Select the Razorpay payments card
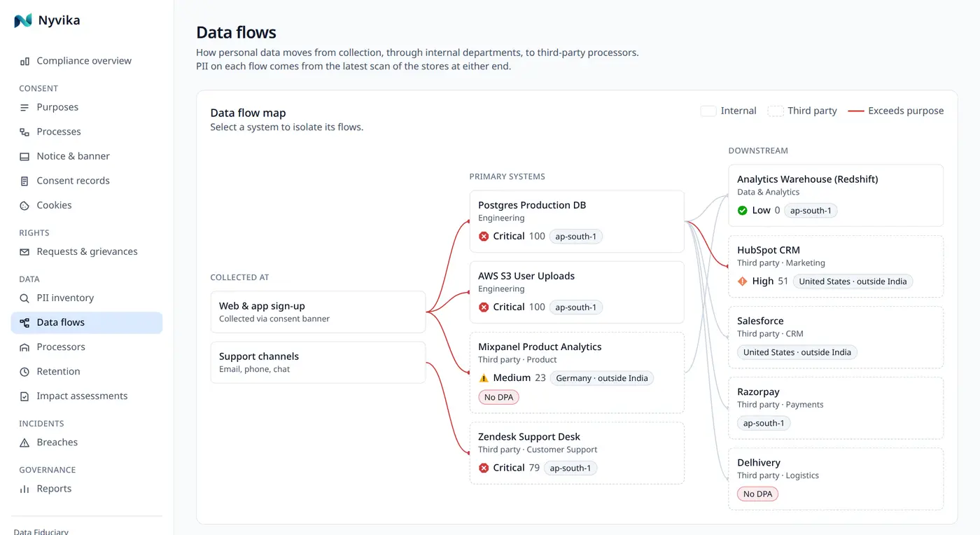 pos(836,408)
